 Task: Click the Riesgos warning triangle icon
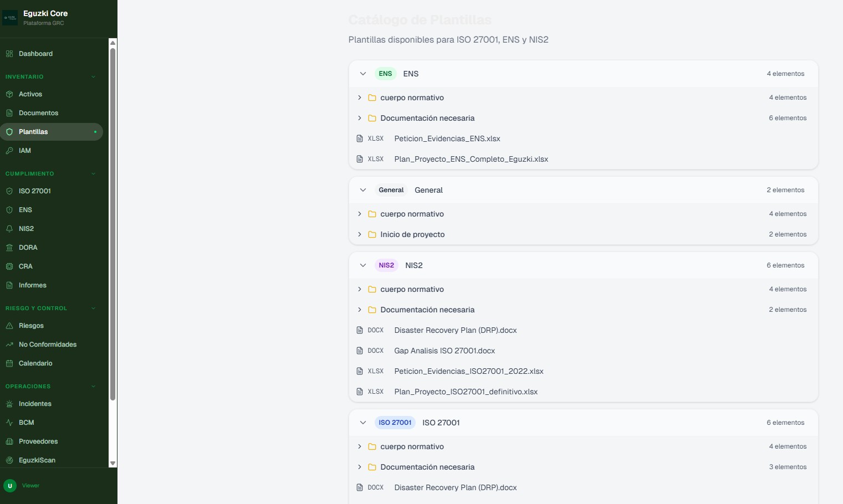point(9,326)
